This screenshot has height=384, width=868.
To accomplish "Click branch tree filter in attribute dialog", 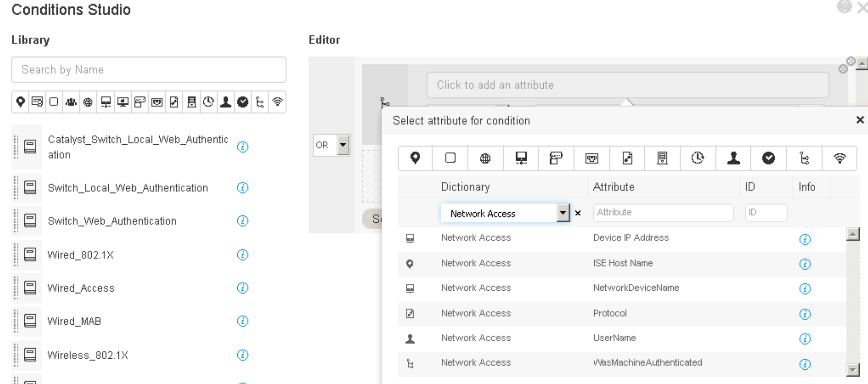I will (804, 158).
